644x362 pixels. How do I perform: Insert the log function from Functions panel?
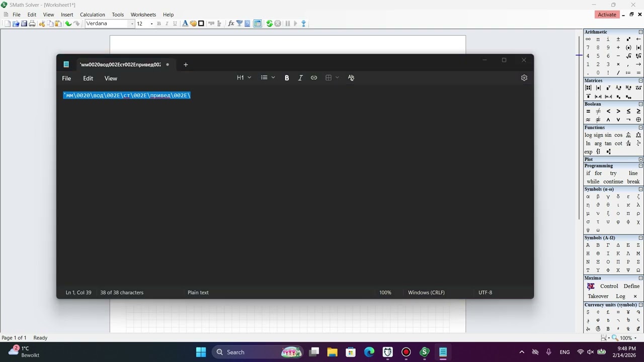tap(588, 135)
